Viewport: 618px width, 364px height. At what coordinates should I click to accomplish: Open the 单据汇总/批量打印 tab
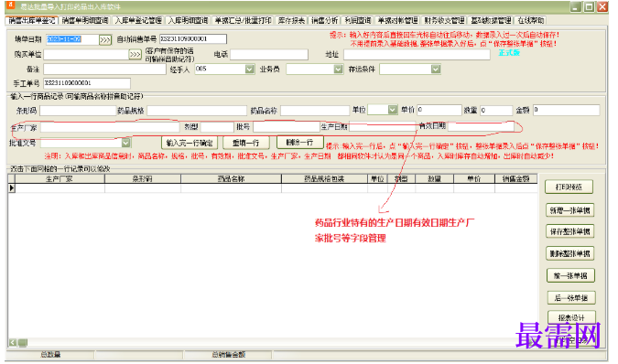point(243,20)
